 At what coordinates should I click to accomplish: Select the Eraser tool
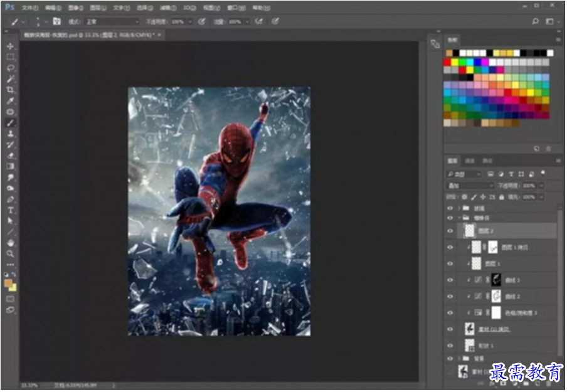coord(10,156)
